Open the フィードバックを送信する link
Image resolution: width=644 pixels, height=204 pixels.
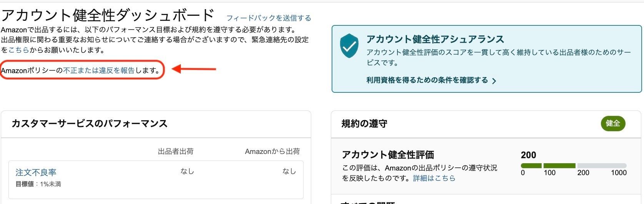pyautogui.click(x=269, y=18)
